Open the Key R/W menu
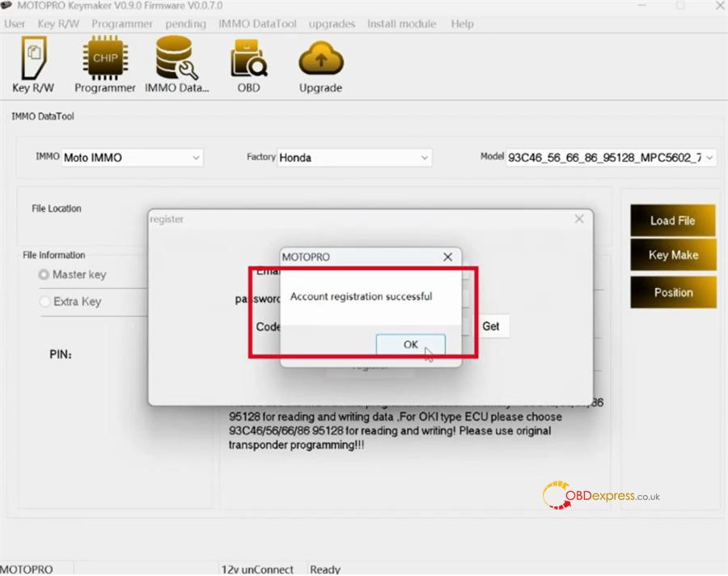 pyautogui.click(x=58, y=23)
